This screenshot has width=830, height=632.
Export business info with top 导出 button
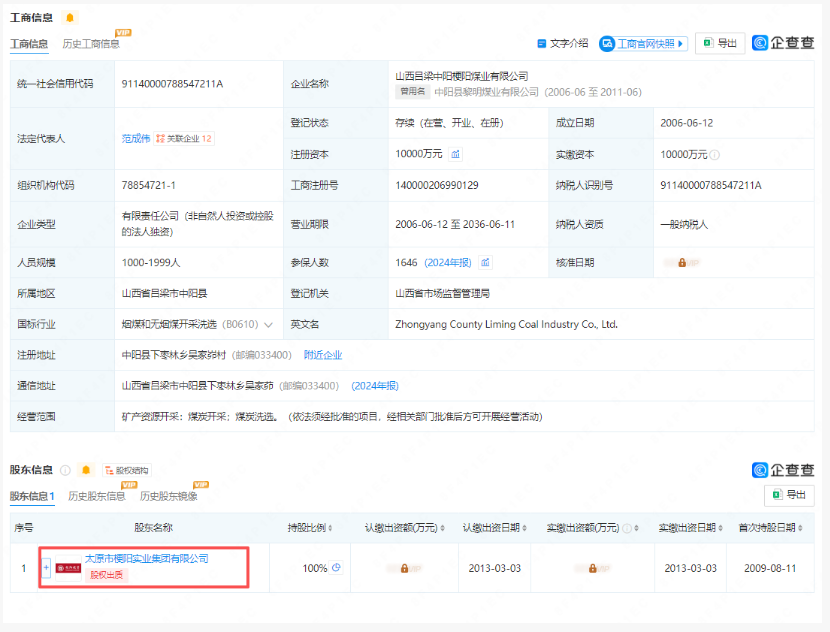click(719, 44)
